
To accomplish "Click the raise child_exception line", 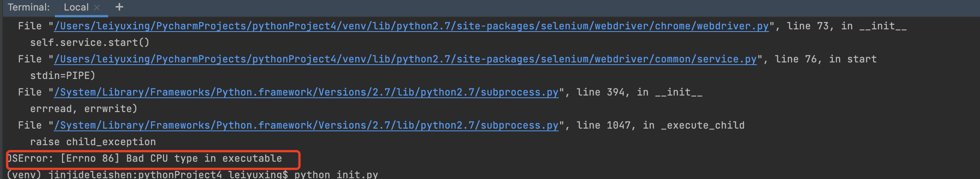I will click(x=93, y=142).
